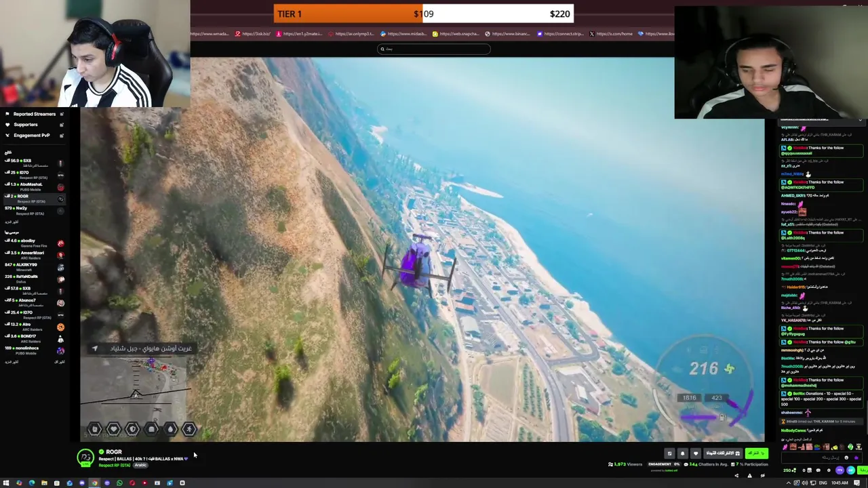
Task: Click the ROGR channel name
Action: [x=113, y=452]
